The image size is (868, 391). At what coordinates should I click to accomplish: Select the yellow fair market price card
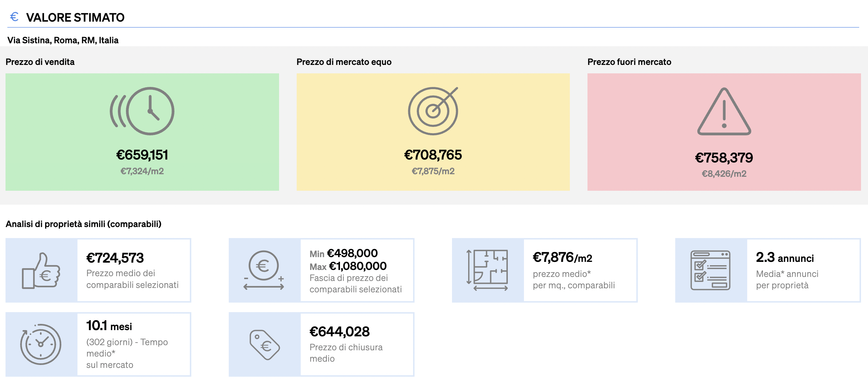tap(433, 132)
